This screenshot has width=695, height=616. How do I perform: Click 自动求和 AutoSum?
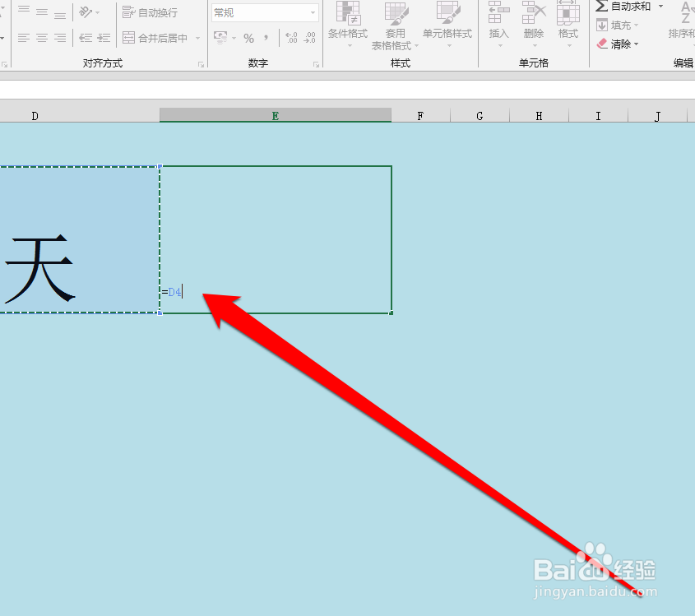coord(623,7)
